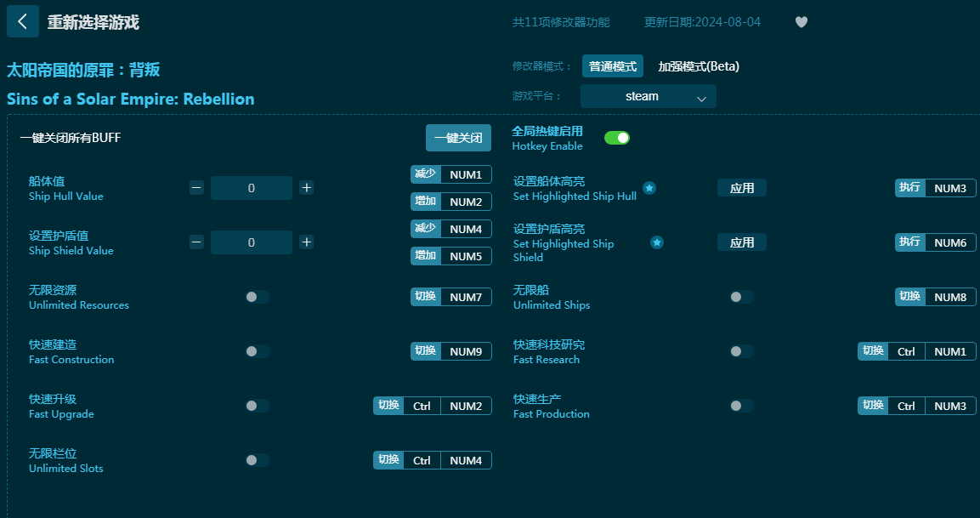The height and width of the screenshot is (518, 980).
Task: Increase Ship Hull Value with plus button
Action: pyautogui.click(x=306, y=188)
